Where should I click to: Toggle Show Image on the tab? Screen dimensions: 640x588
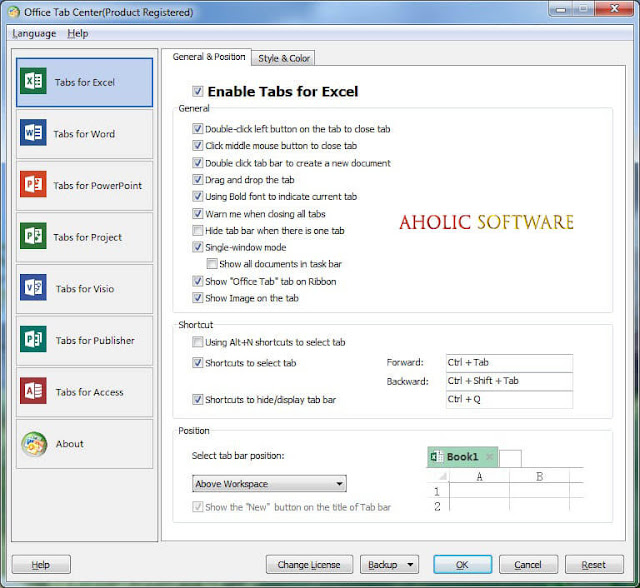click(198, 298)
